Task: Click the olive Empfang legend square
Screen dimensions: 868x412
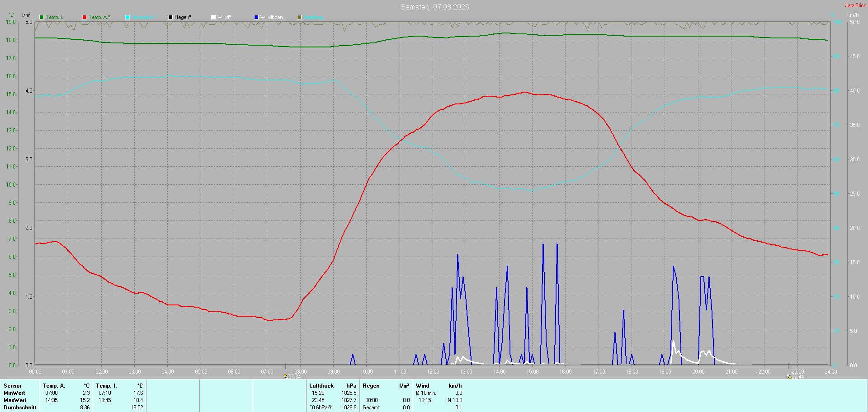Action: [299, 17]
